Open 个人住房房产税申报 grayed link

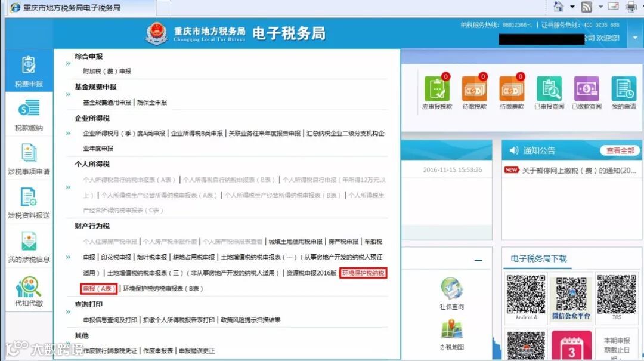pos(110,241)
